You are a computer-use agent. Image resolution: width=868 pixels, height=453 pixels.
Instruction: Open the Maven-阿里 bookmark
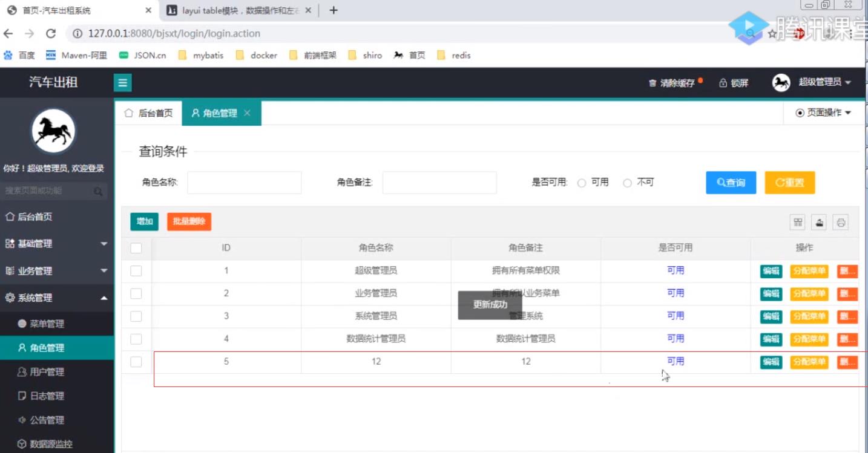tap(76, 55)
